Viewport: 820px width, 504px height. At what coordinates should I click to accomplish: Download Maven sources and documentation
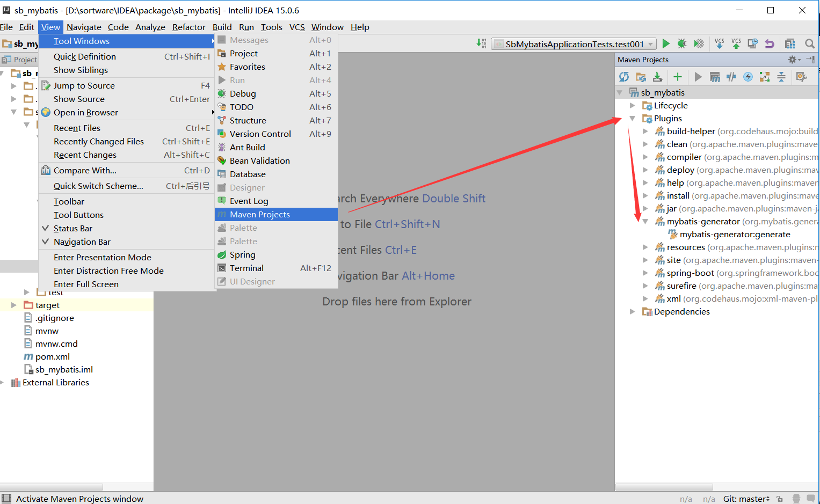click(657, 77)
